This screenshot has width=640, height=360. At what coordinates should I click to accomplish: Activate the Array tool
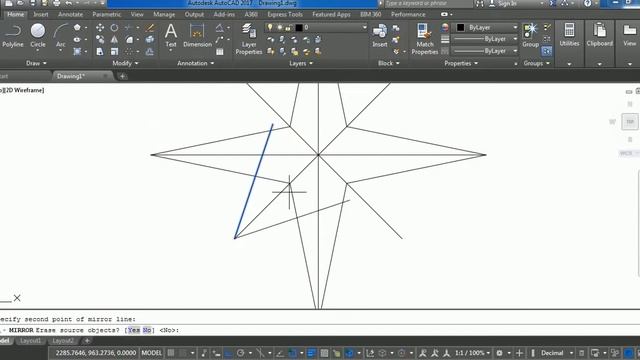pos(129,51)
